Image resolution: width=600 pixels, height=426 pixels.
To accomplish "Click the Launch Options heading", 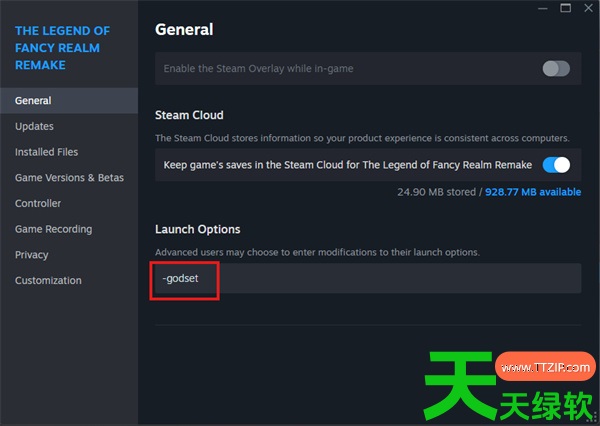I will click(x=197, y=229).
